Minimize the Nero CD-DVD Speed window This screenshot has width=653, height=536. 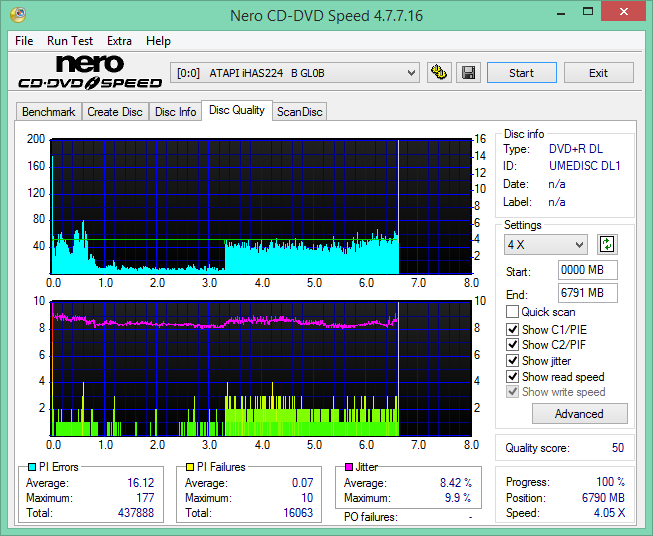point(561,12)
